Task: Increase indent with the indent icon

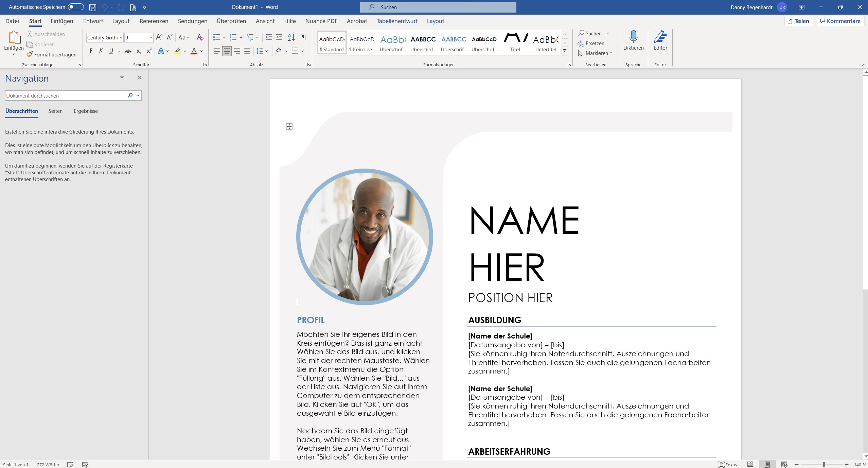Action: (279, 37)
